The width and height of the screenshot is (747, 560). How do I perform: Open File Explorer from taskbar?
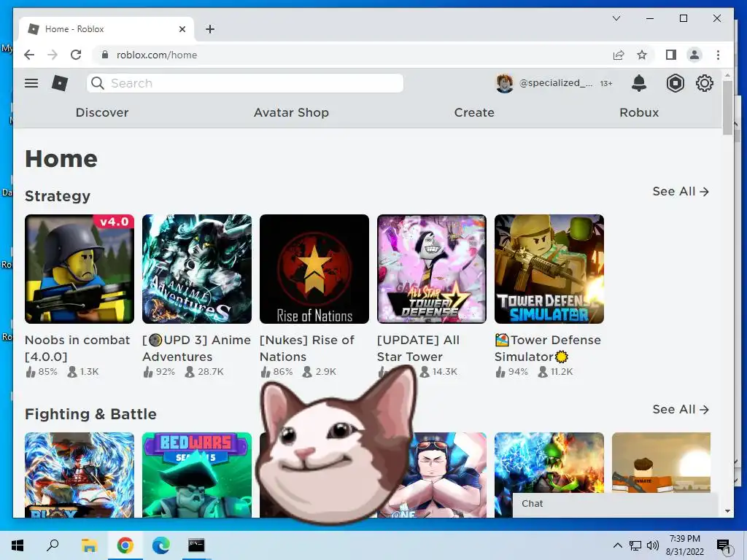click(89, 545)
